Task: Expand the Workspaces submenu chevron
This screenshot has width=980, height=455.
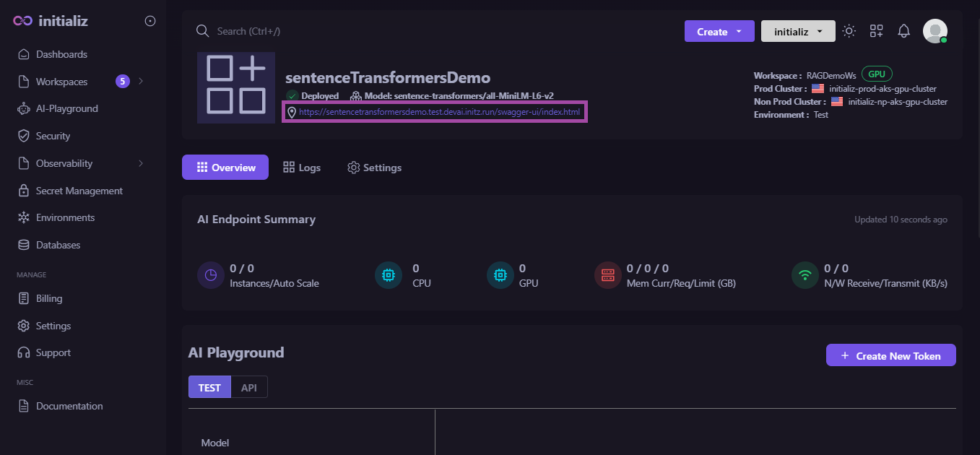Action: click(x=141, y=82)
